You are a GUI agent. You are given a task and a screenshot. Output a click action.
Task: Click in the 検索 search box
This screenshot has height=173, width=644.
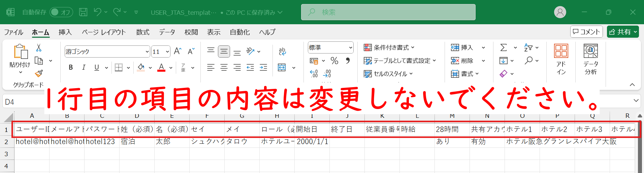[x=388, y=12]
